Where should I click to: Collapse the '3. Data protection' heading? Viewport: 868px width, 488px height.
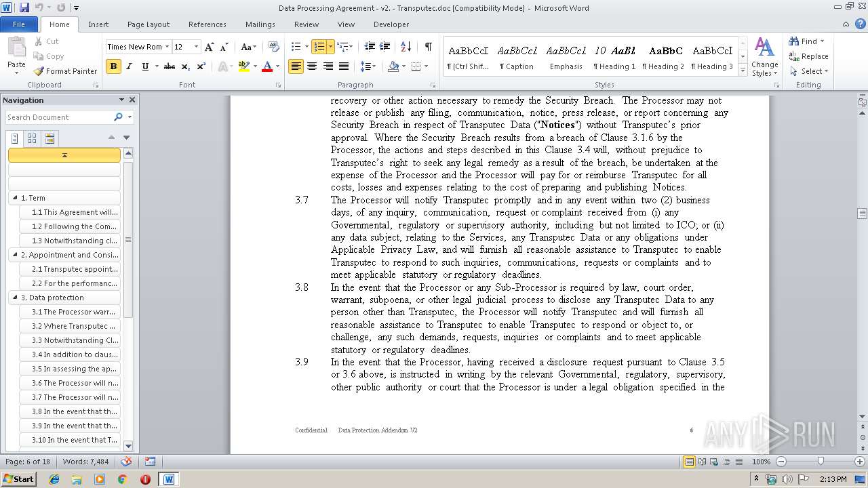click(x=15, y=298)
